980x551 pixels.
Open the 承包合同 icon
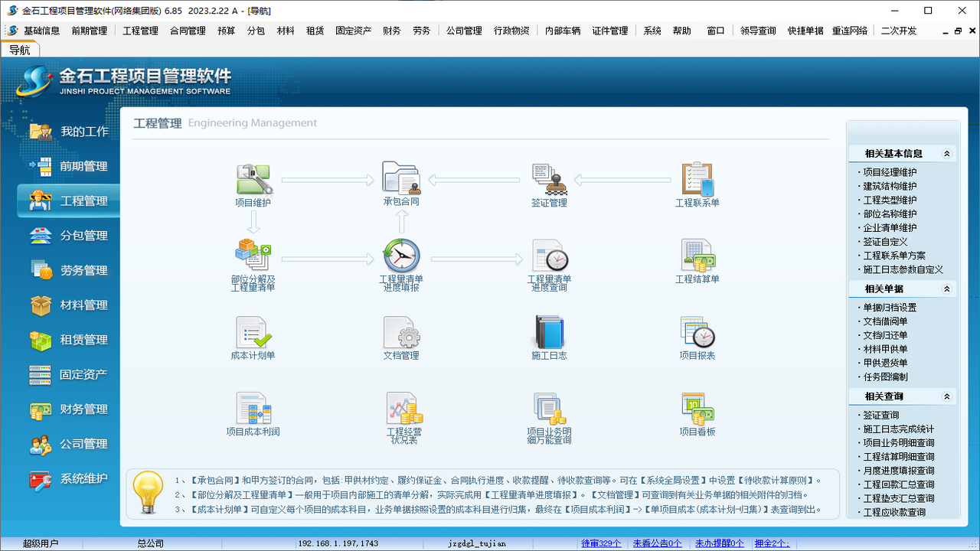tap(401, 179)
